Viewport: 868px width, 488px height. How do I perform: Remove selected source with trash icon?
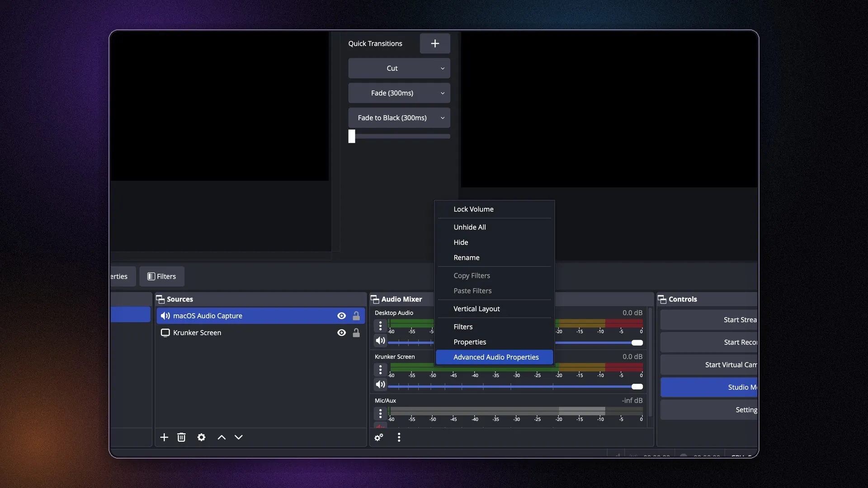(x=181, y=437)
